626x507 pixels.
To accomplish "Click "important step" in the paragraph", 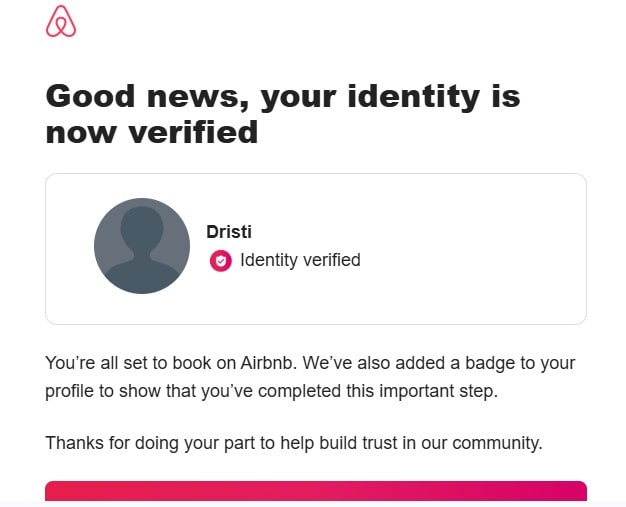I will 438,391.
